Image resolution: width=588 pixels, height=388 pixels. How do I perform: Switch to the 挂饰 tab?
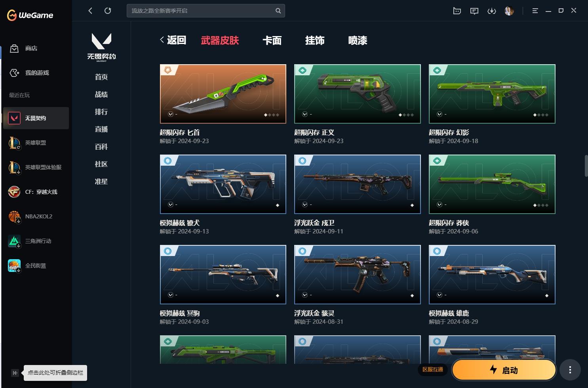click(x=315, y=40)
